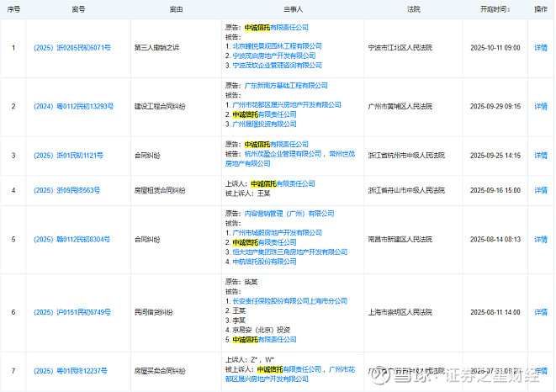The height and width of the screenshot is (392, 556).
Task: Click 详情 for the 2025-09-16 15:00 hearing
Action: point(541,190)
